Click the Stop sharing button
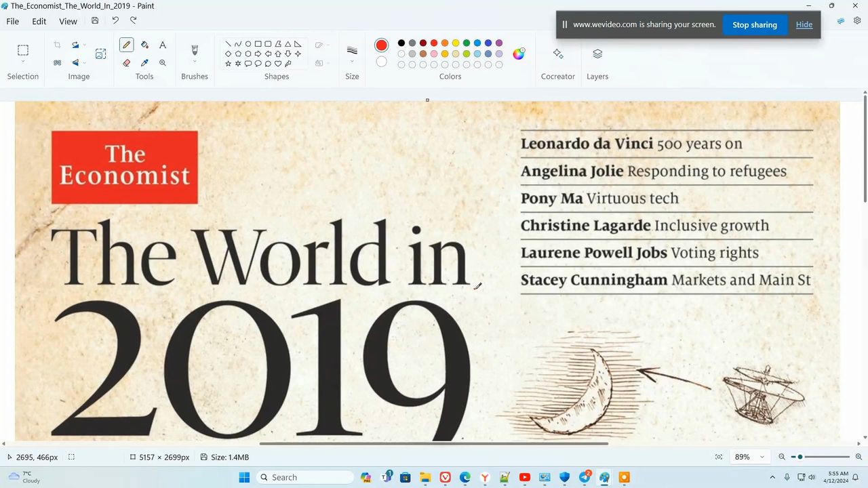This screenshot has height=488, width=868. coord(754,25)
